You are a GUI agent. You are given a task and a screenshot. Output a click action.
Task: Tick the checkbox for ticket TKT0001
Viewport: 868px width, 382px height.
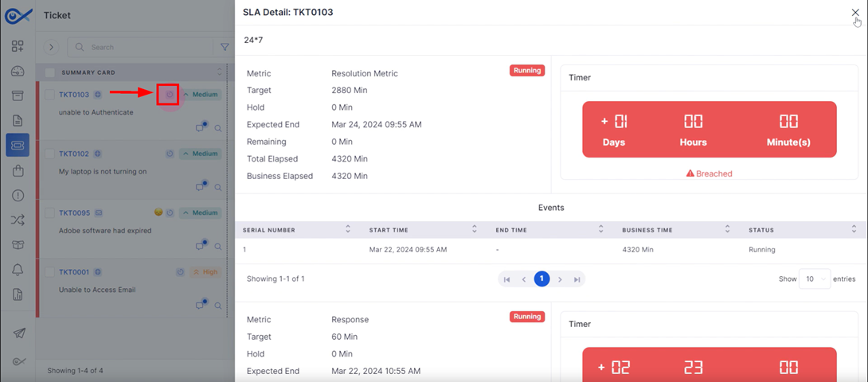pyautogui.click(x=50, y=272)
